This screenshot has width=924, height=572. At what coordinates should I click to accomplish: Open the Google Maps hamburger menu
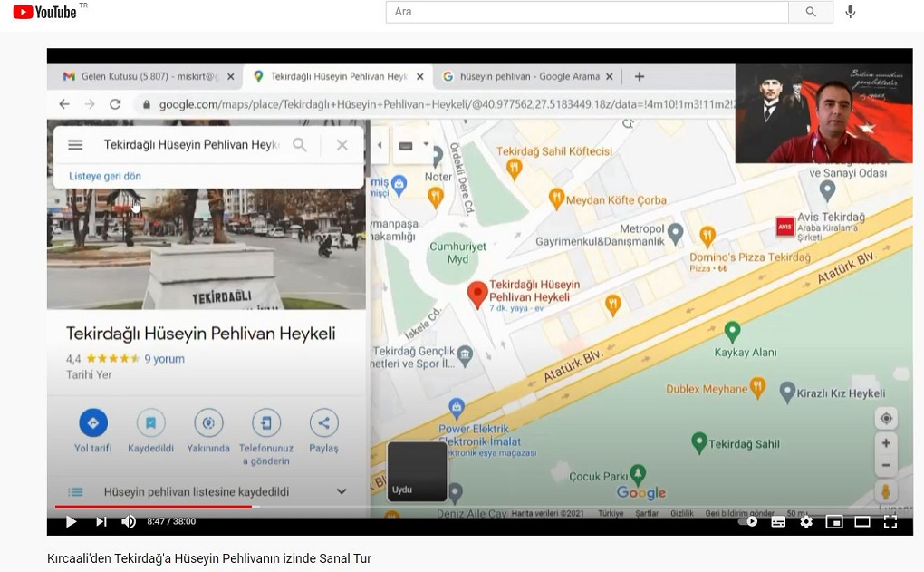pyautogui.click(x=75, y=144)
